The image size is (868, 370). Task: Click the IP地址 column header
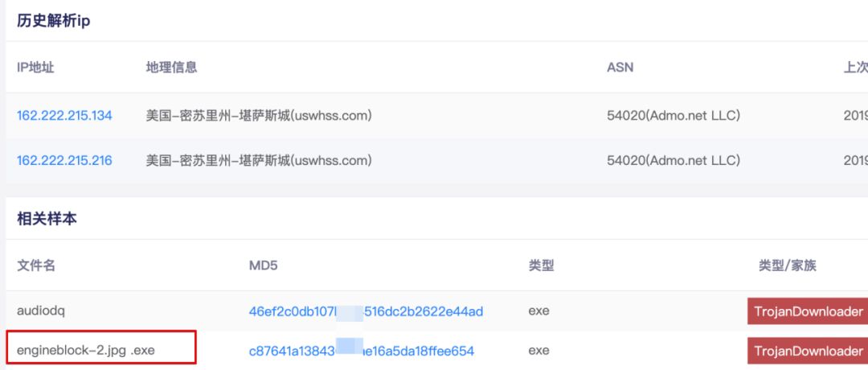coord(35,68)
